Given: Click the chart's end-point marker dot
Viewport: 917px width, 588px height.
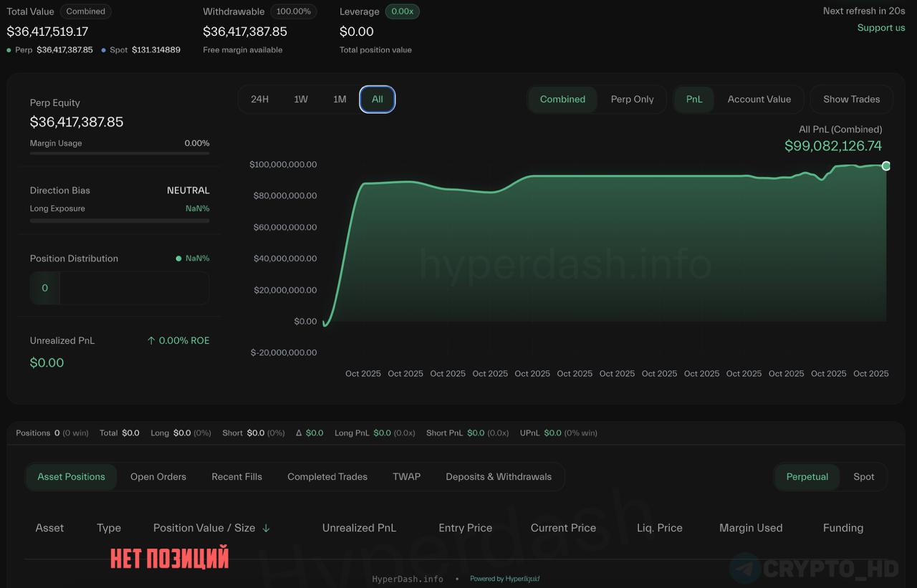Looking at the screenshot, I should click(x=886, y=166).
